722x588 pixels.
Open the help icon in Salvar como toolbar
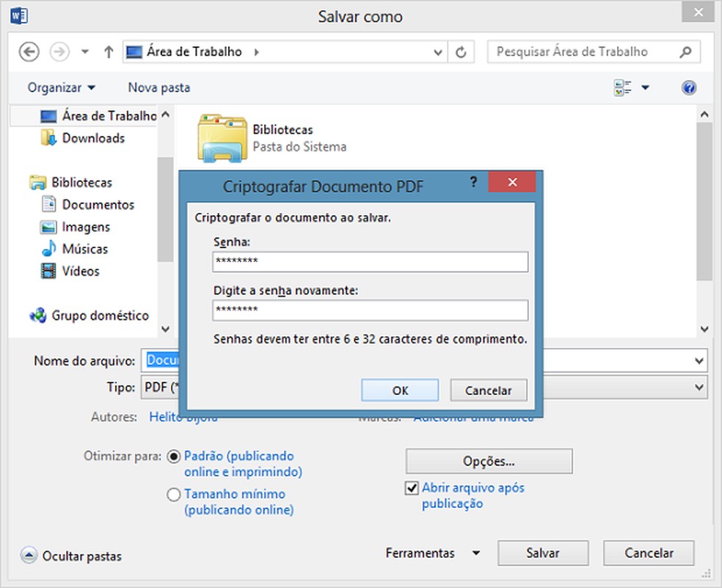(689, 87)
